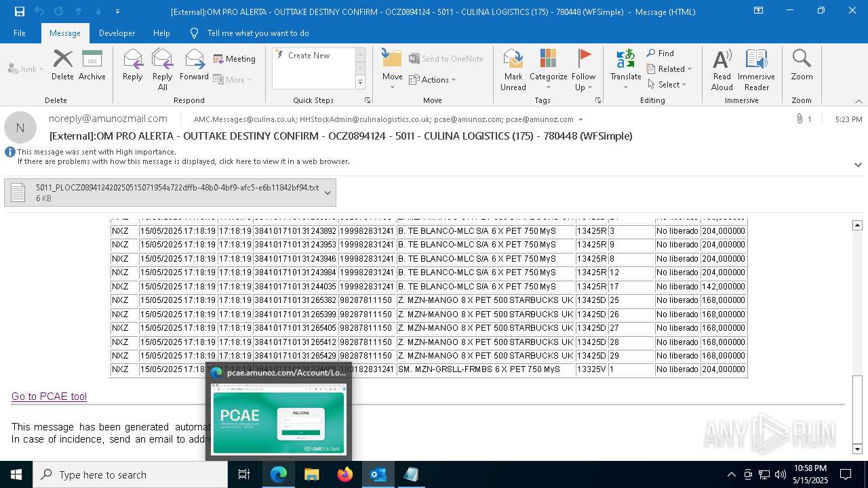868x488 pixels.
Task: Click the Reply All button
Action: 163,70
